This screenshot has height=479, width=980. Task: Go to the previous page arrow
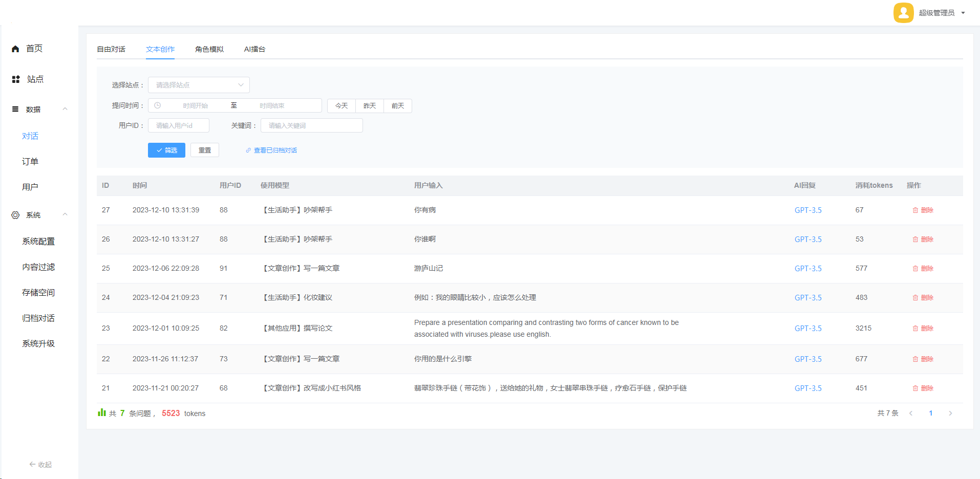pyautogui.click(x=911, y=413)
